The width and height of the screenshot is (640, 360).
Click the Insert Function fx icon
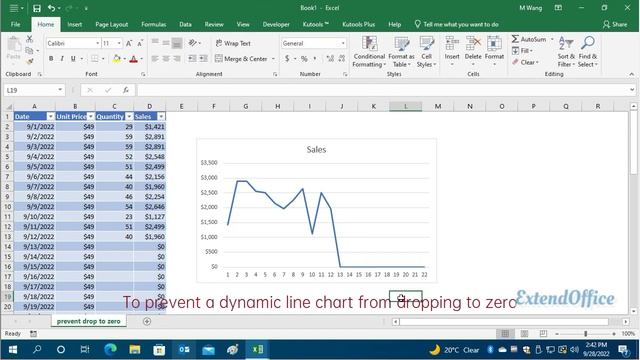click(126, 90)
